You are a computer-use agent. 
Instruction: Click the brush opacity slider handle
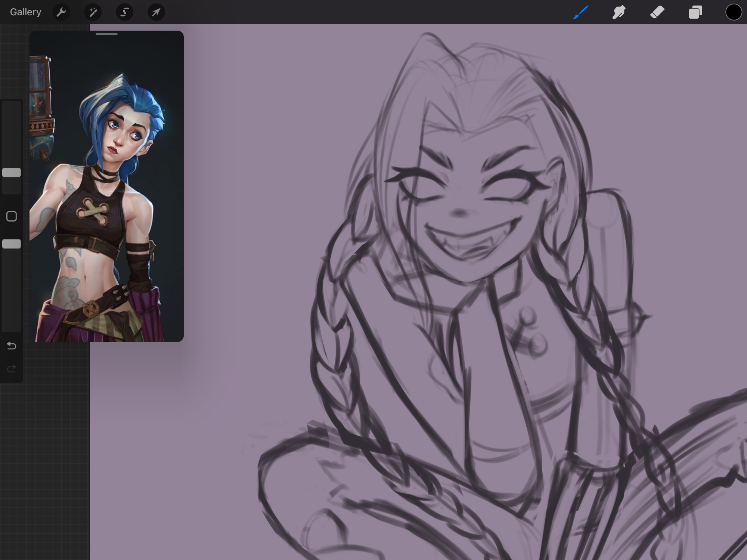(12, 244)
